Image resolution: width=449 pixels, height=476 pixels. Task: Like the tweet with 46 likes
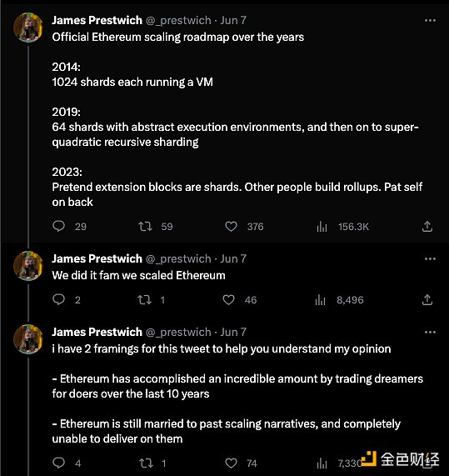click(x=228, y=300)
